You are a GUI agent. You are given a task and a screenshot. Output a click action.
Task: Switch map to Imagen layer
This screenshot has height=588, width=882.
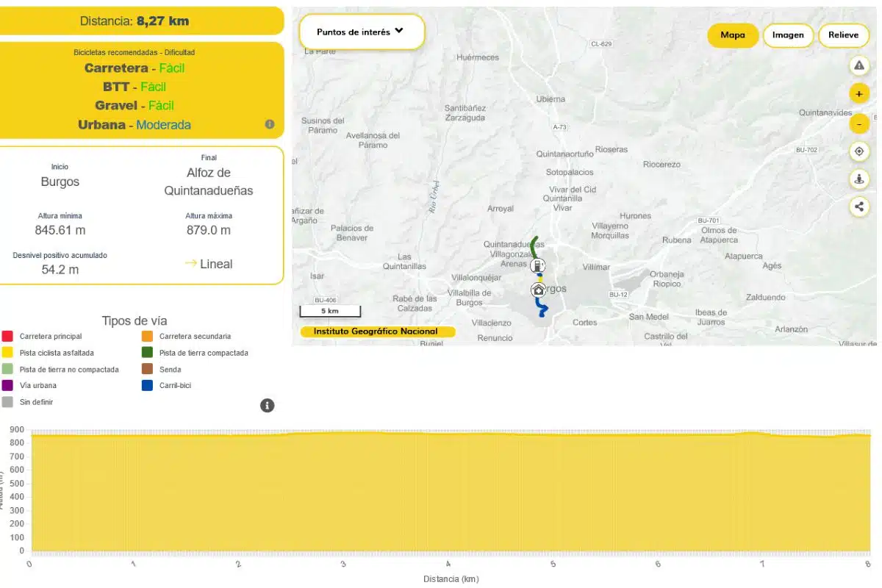pos(788,35)
